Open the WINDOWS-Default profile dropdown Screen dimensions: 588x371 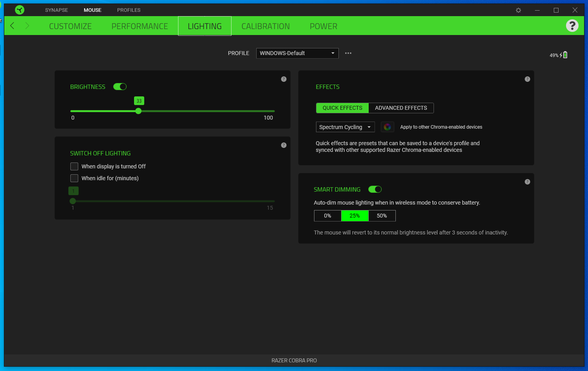297,53
